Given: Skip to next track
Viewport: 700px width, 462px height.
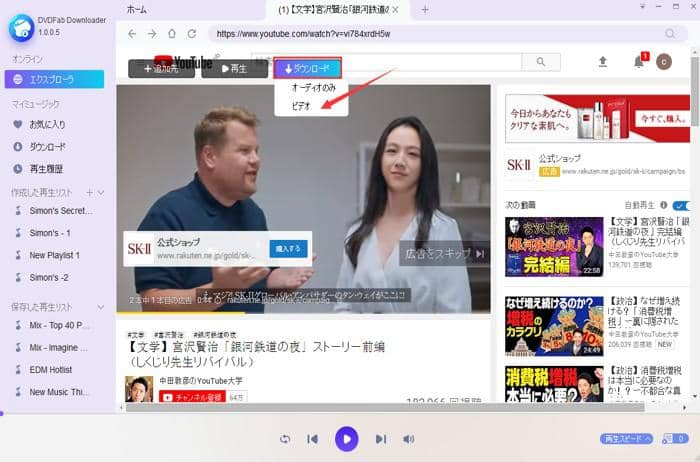Looking at the screenshot, I should point(380,439).
